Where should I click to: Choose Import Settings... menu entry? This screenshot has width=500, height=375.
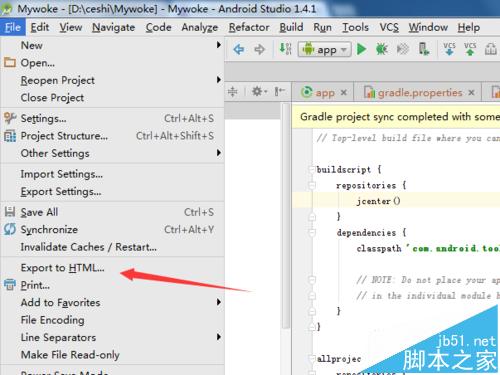pos(112,174)
